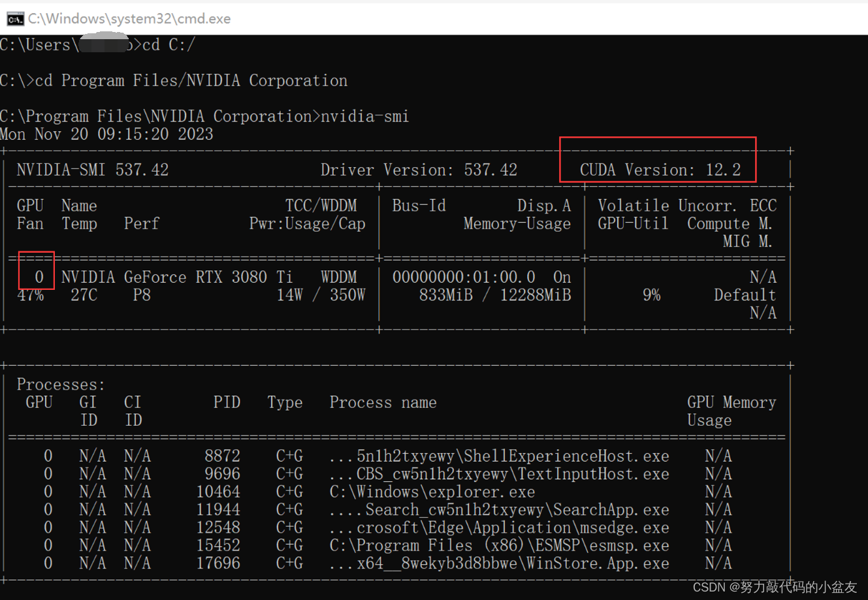Click PID 12548 in process list
The width and height of the screenshot is (868, 600).
point(218,528)
